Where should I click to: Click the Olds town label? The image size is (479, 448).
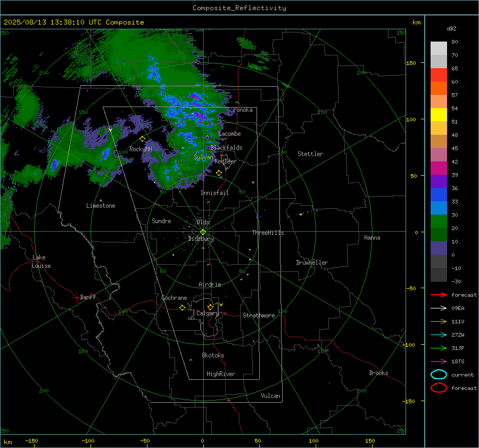(x=203, y=222)
